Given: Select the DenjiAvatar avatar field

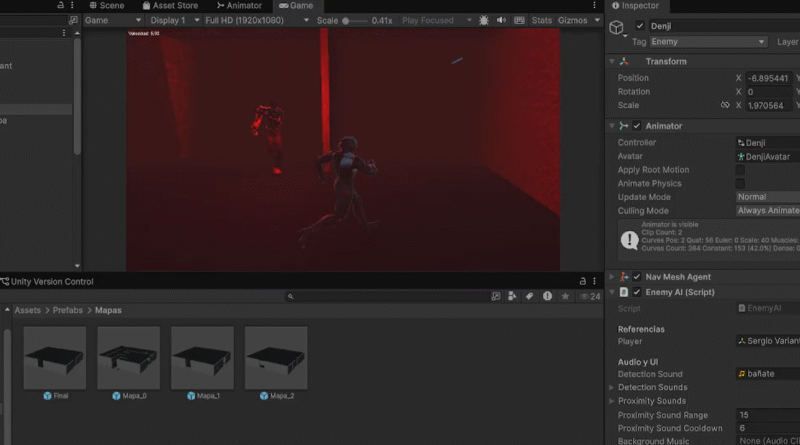Looking at the screenshot, I should click(767, 157).
